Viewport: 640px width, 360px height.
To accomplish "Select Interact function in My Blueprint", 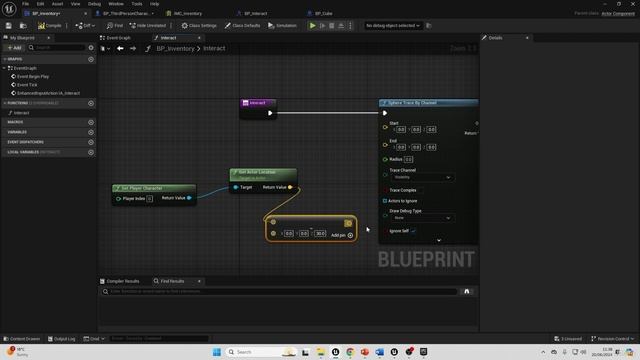I will 21,113.
